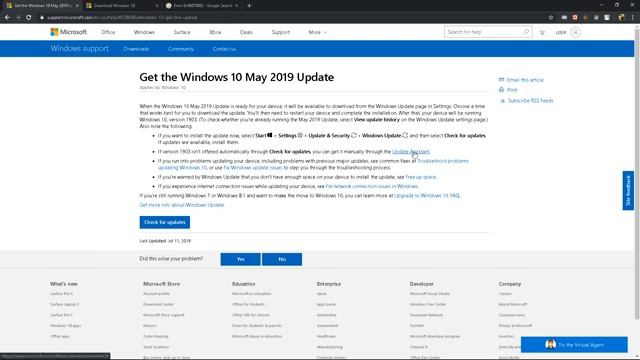Open the Deals menu item
Image resolution: width=640 pixels, height=360 pixels.
[x=246, y=32]
